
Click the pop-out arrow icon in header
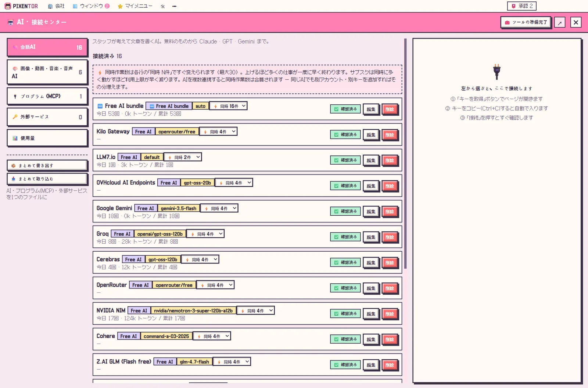click(559, 22)
